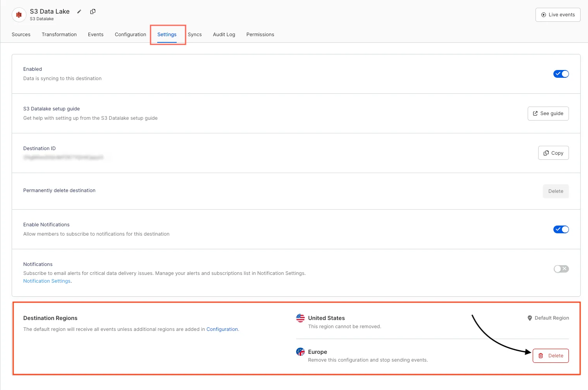588x390 pixels.
Task: Click the Default Region label
Action: pyautogui.click(x=552, y=318)
